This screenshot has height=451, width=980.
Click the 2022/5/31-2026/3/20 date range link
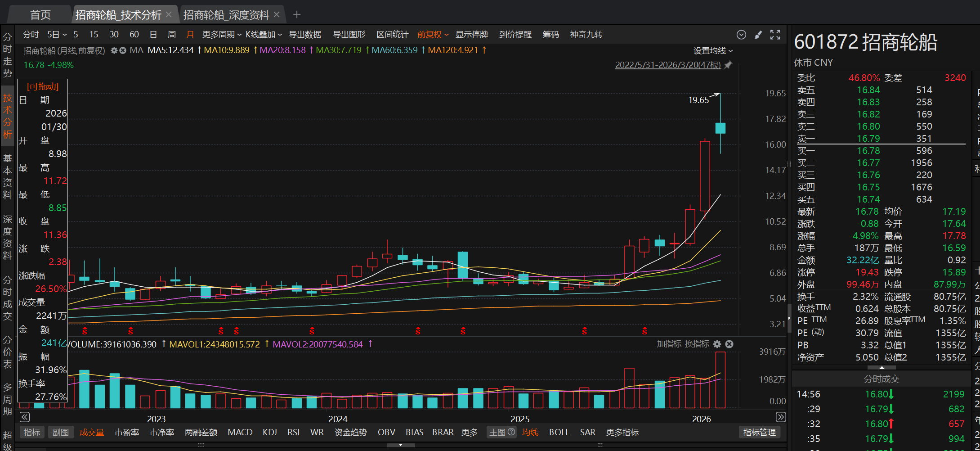tap(667, 65)
